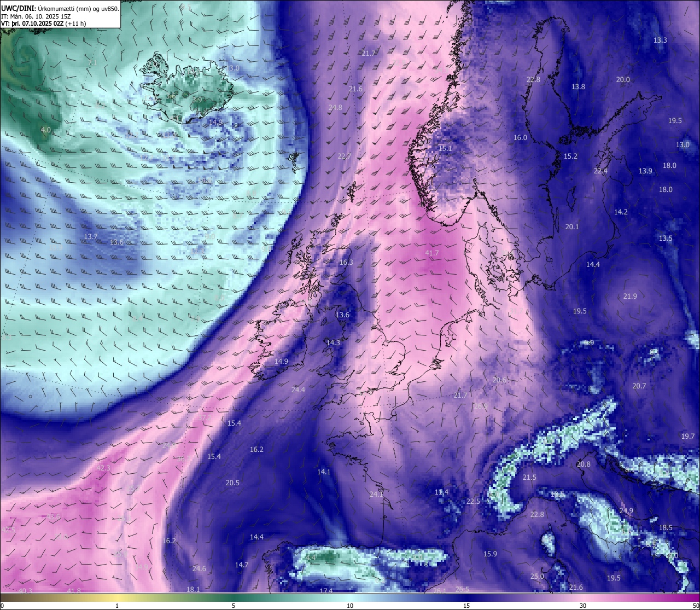The width and height of the screenshot is (700, 610).
Task: Click the 24.1 value label
Action: pyautogui.click(x=376, y=494)
